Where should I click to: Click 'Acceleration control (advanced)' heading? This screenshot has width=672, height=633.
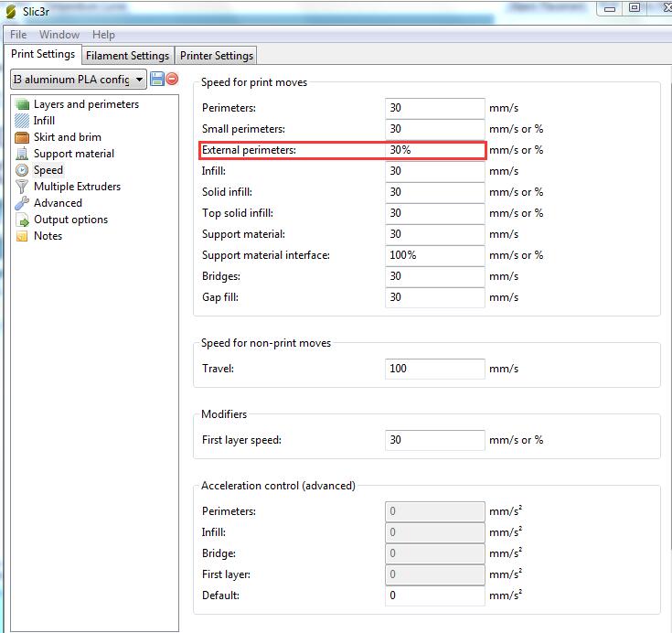(279, 486)
